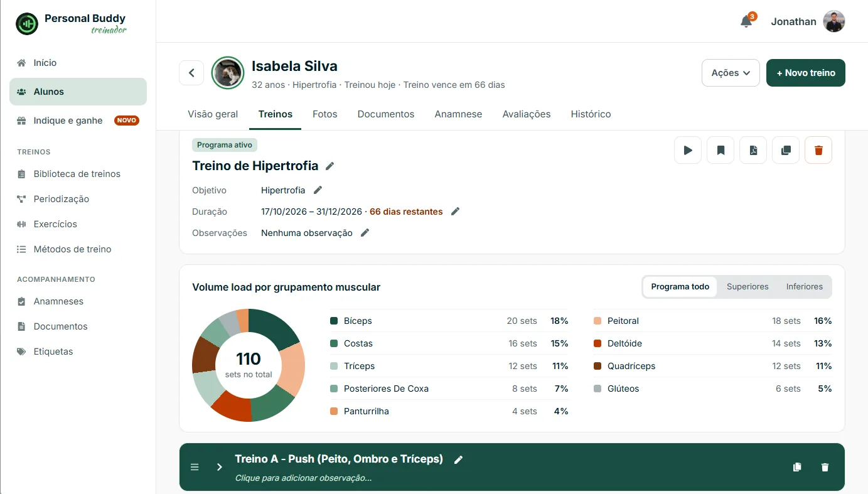This screenshot has height=494, width=868.
Task: Click the play icon for Treino de Hipertrofia
Action: [688, 150]
